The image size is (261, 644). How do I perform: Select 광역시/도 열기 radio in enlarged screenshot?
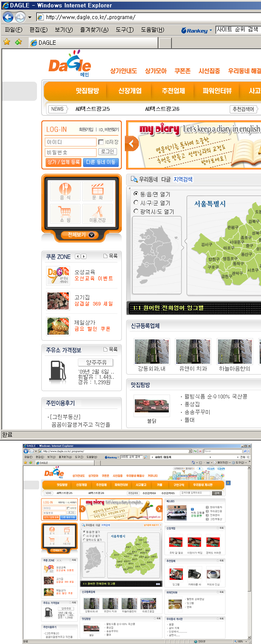coord(136,211)
